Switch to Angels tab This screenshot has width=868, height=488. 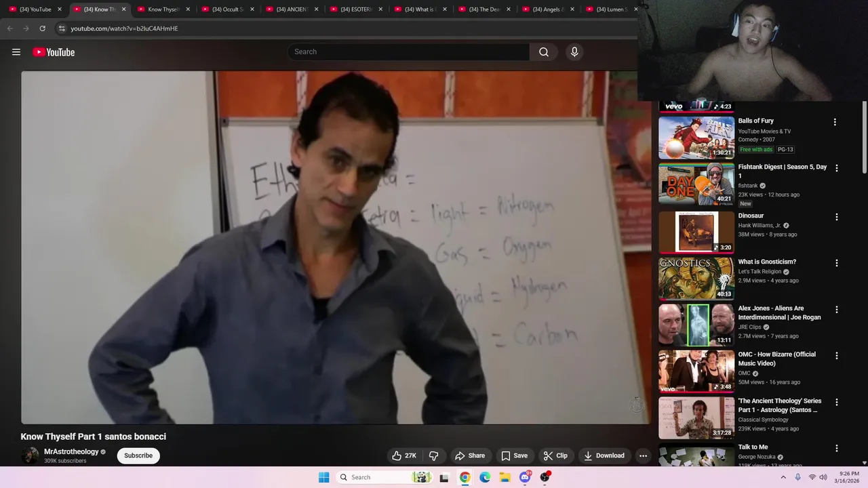point(548,9)
